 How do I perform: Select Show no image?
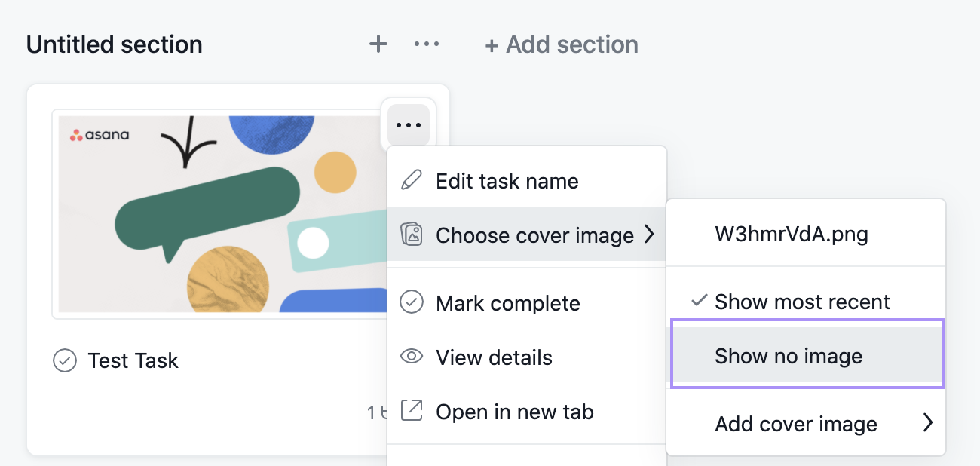[x=789, y=356]
